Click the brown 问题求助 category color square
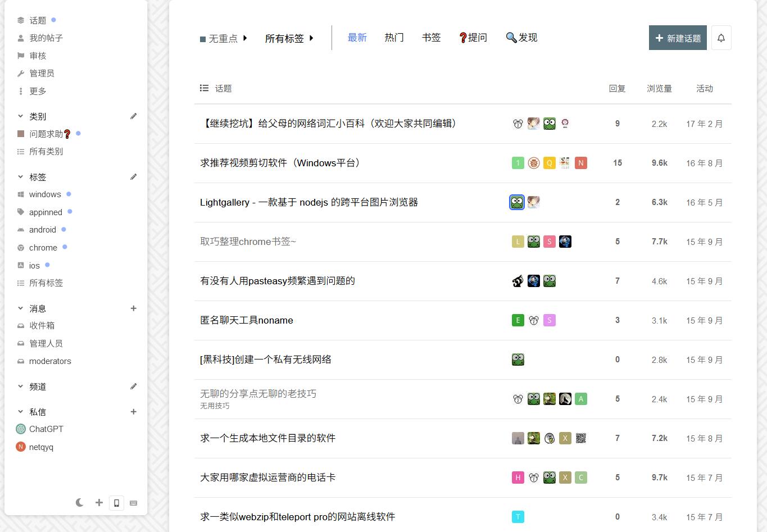The height and width of the screenshot is (532, 767). point(21,134)
